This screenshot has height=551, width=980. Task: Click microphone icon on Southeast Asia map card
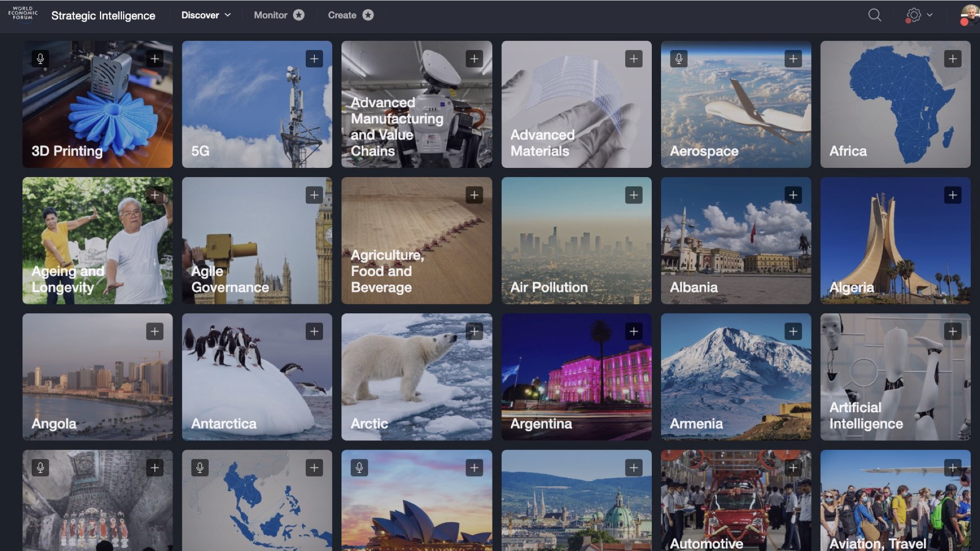(200, 467)
